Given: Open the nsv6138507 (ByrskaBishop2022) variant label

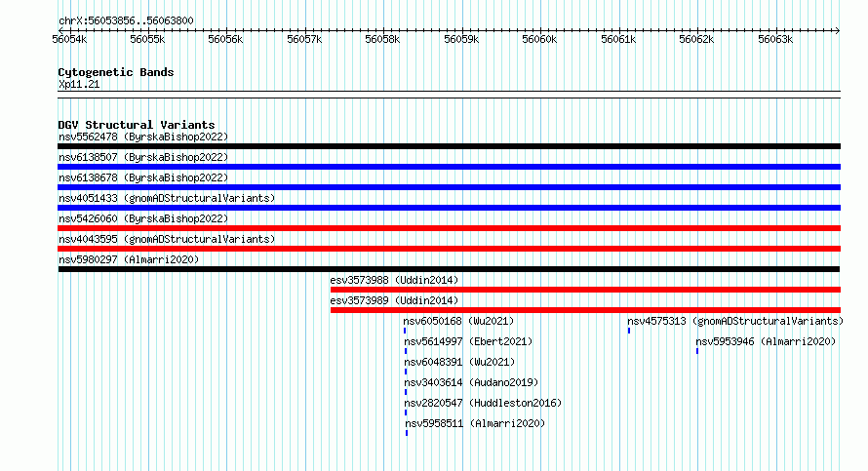Looking at the screenshot, I should coord(143,158).
